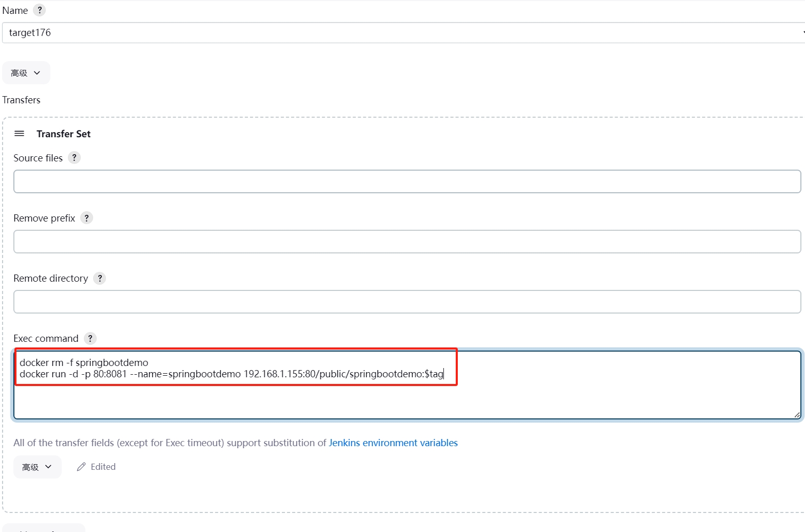Open help for Remove prefix
Screen dimensions: 805x532
point(87,218)
